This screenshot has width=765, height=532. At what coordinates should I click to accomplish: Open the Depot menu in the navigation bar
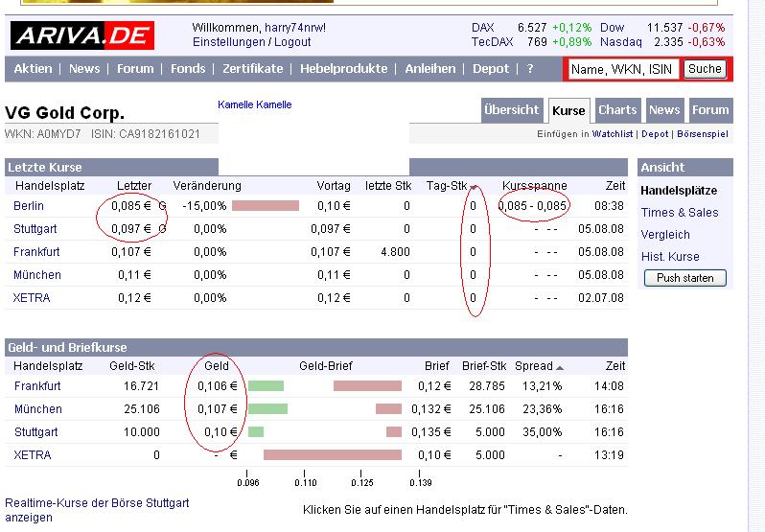click(x=490, y=69)
